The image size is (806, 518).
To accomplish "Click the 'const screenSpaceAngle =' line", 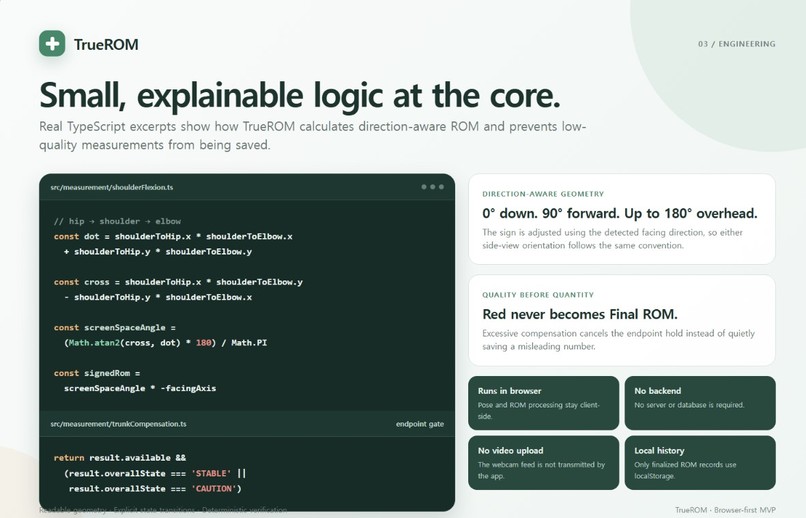I will [x=115, y=327].
